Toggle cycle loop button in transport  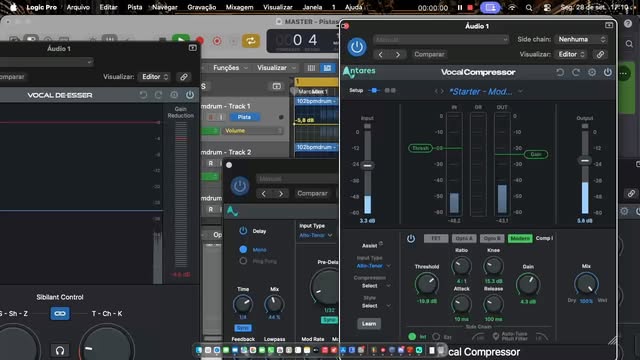[250, 41]
